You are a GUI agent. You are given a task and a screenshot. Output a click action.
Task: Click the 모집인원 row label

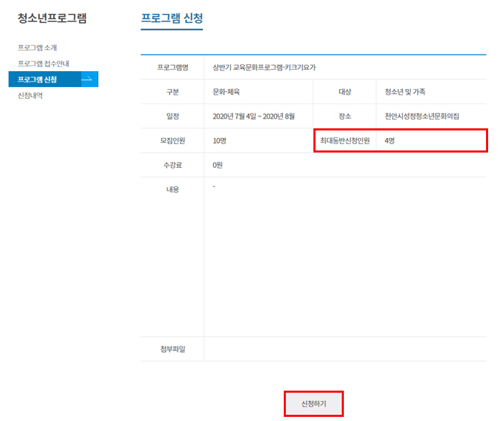pyautogui.click(x=173, y=141)
